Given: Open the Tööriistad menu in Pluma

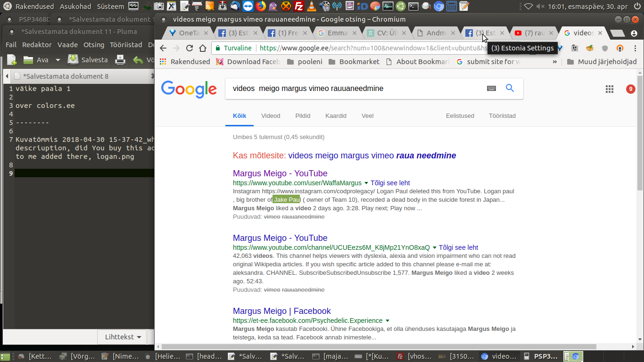Looking at the screenshot, I should pyautogui.click(x=126, y=45).
